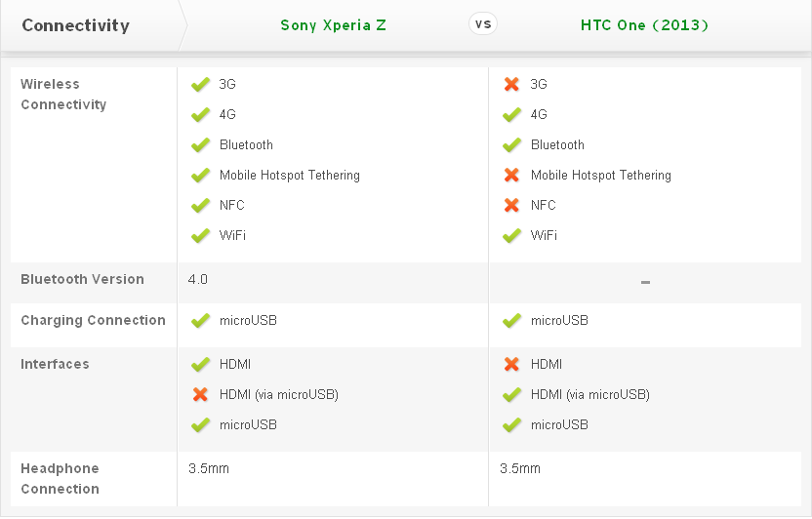Click HTC One WiFi checkmark icon
Image resolution: width=812 pixels, height=519 pixels.
511,236
